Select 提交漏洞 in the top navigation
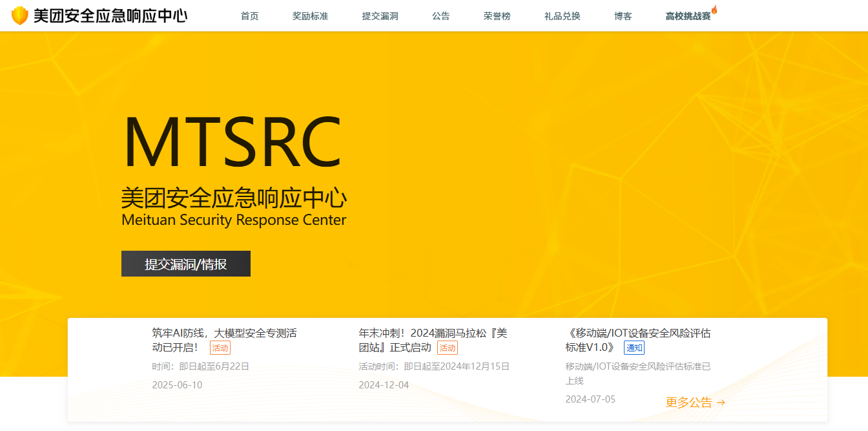This screenshot has width=868, height=431. click(380, 16)
